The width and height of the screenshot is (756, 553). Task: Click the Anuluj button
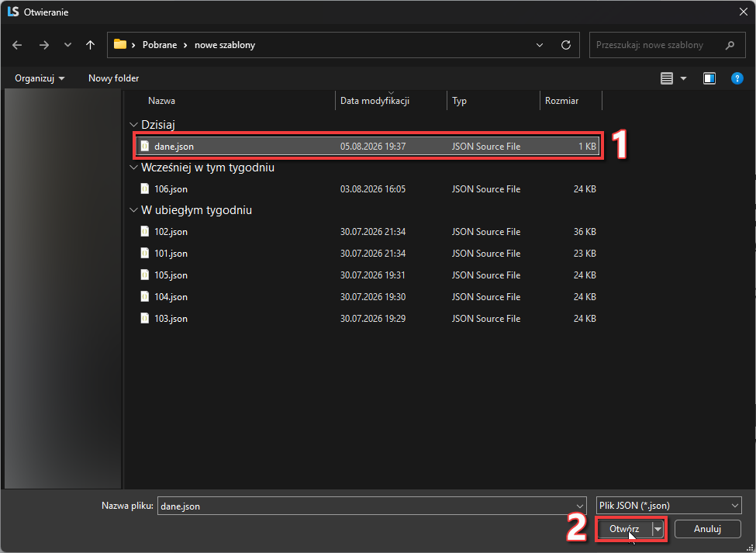[707, 529]
